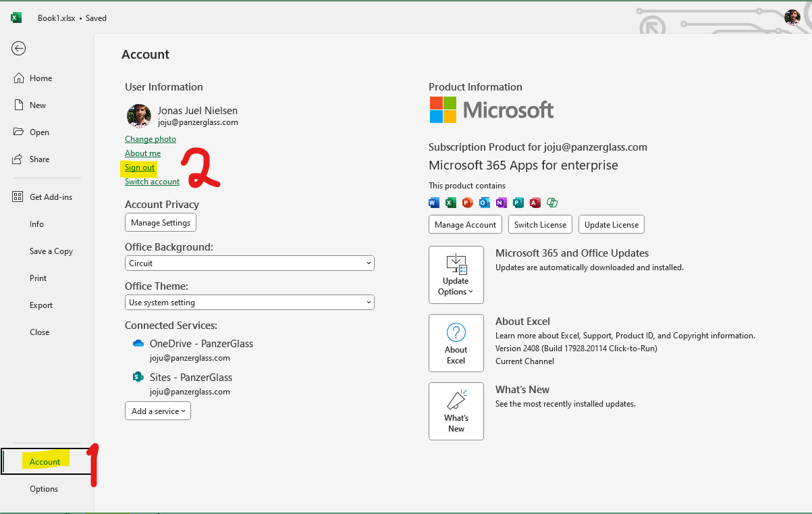
Task: Click the Excel app icon under product contents
Action: tap(451, 203)
